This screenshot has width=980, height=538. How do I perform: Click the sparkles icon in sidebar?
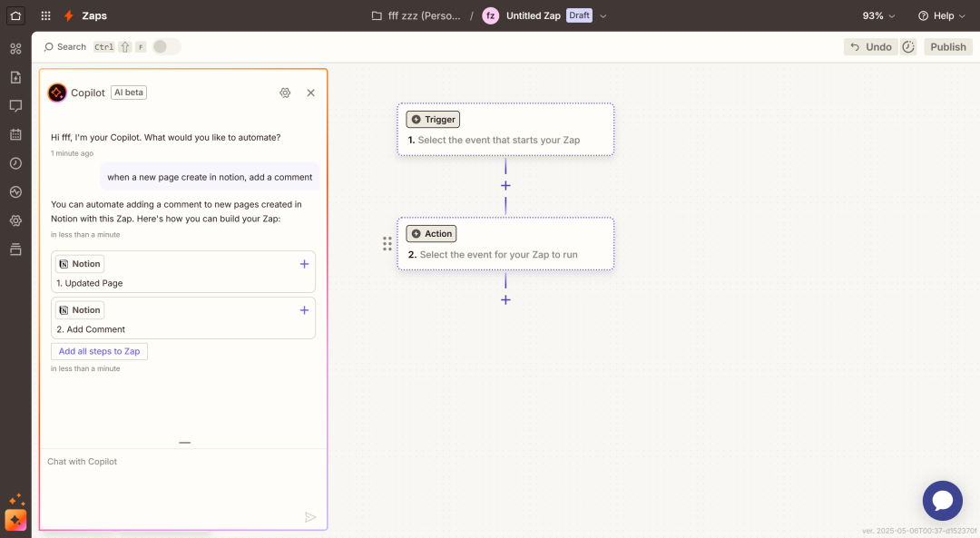coord(17,500)
